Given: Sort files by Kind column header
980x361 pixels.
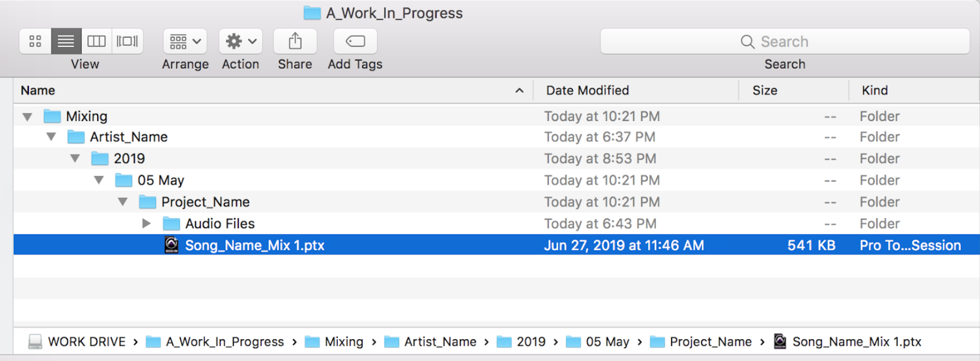Looking at the screenshot, I should (874, 91).
